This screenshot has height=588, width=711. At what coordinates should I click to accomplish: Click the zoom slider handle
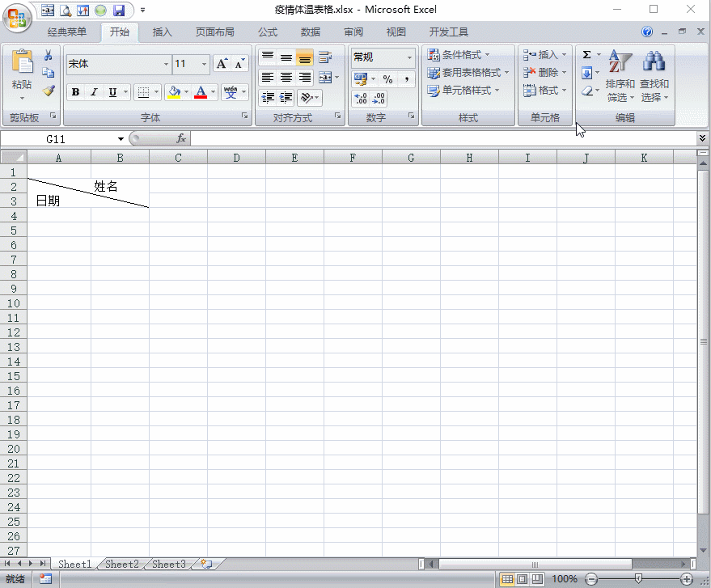tap(638, 578)
